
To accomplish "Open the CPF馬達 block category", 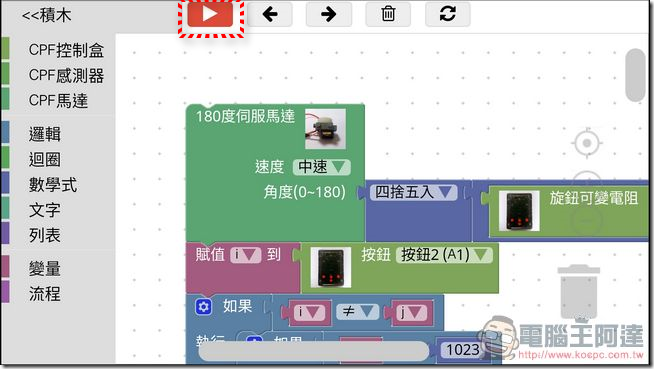I will pyautogui.click(x=58, y=100).
